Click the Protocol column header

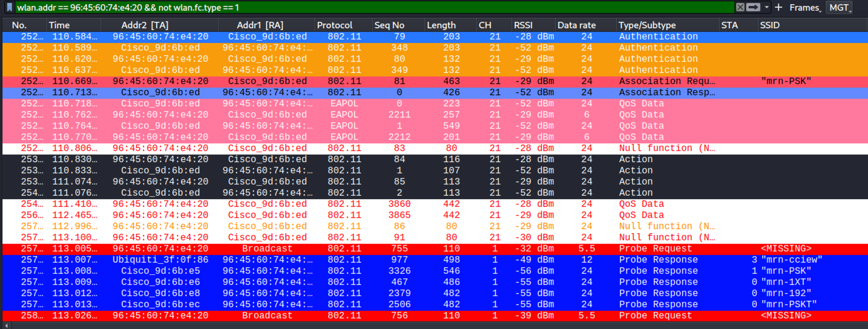click(341, 25)
